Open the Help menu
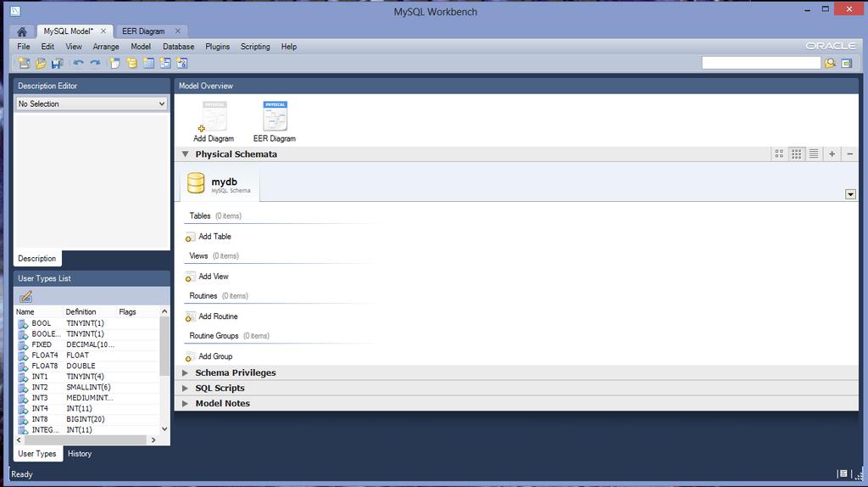This screenshot has width=868, height=487. [x=289, y=47]
